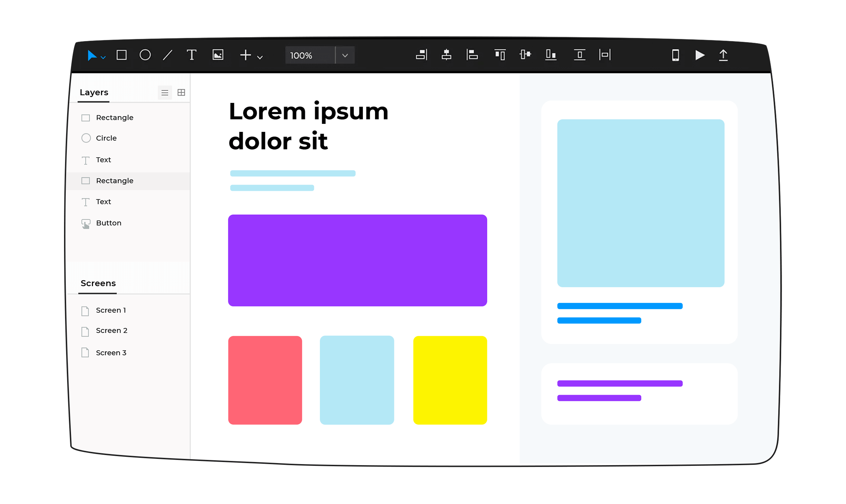Click the Export/Upload icon
The height and width of the screenshot is (504, 846).
click(724, 55)
